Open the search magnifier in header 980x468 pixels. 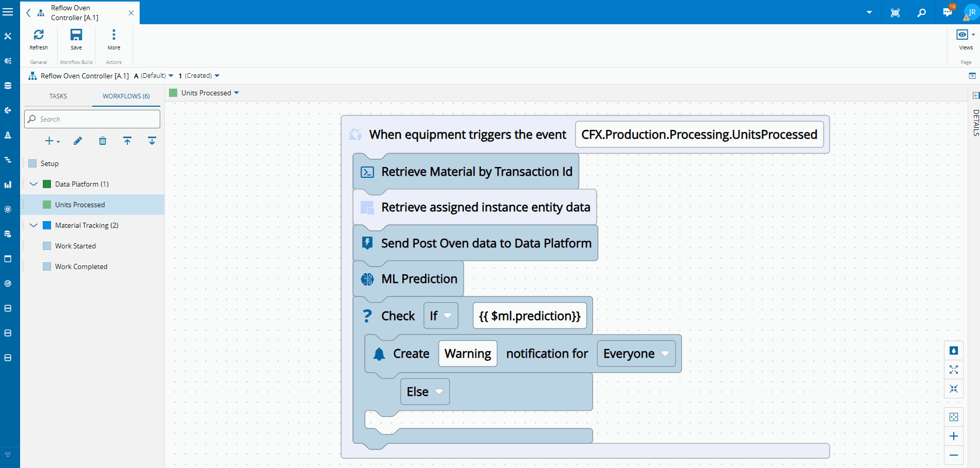pyautogui.click(x=922, y=12)
